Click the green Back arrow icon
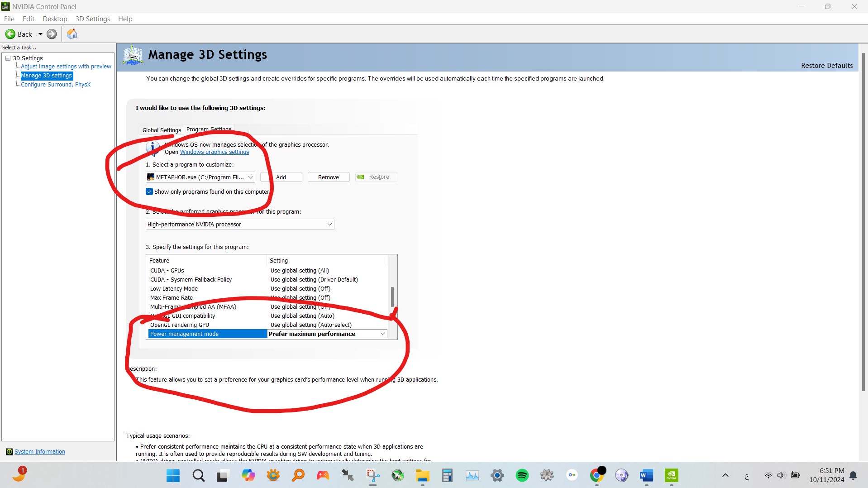868x488 pixels. tap(10, 34)
